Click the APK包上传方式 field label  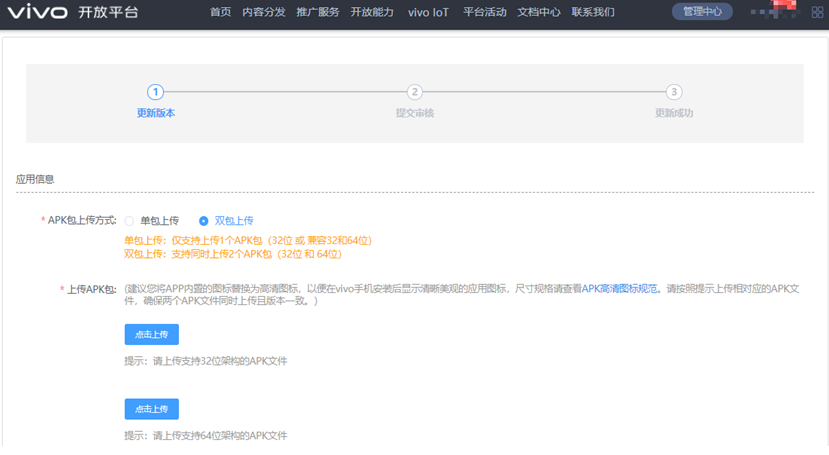[82, 220]
